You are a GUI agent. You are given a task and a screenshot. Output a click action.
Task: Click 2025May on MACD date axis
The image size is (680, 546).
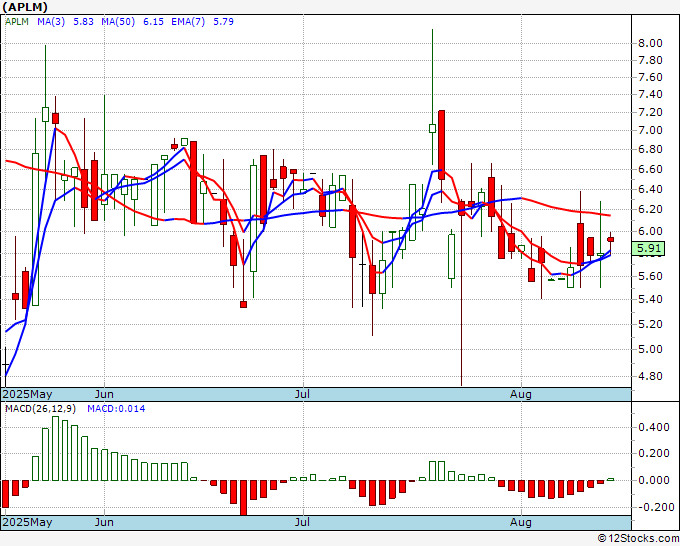coord(28,522)
